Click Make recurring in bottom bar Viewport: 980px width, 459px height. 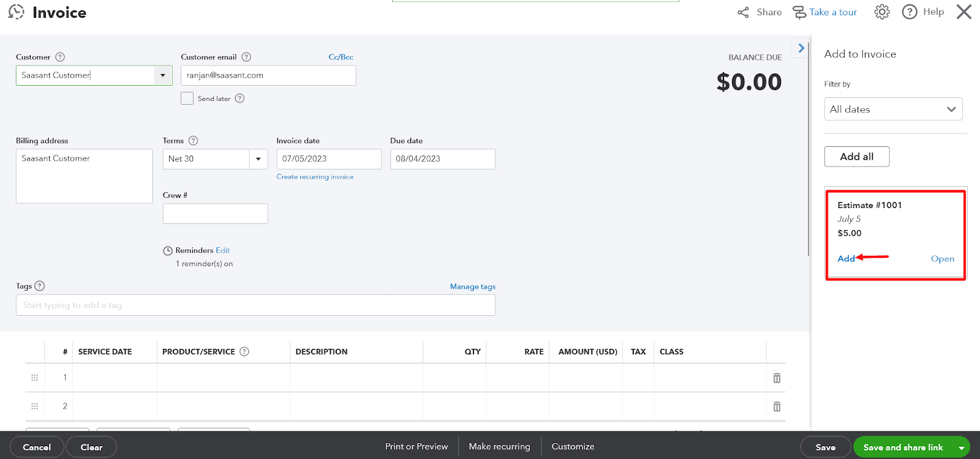tap(499, 446)
